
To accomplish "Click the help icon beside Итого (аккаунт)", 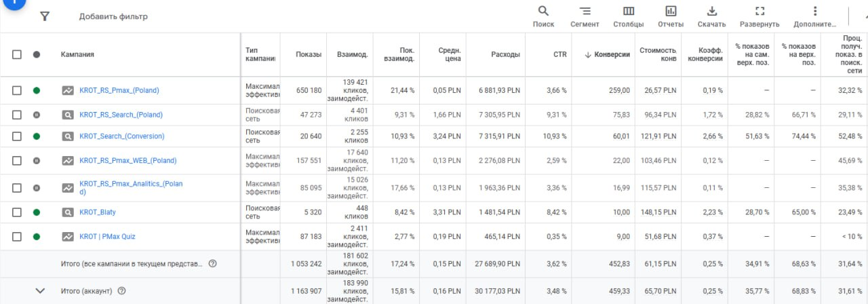I will click(122, 291).
